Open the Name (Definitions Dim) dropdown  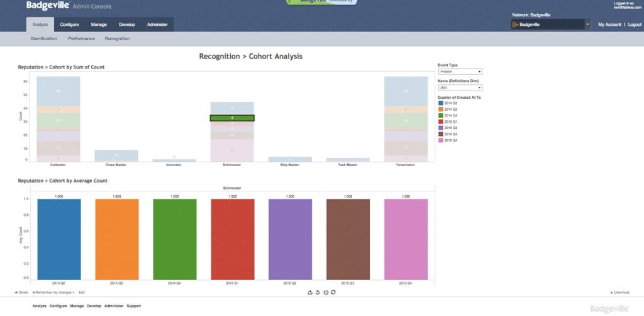pyautogui.click(x=460, y=87)
